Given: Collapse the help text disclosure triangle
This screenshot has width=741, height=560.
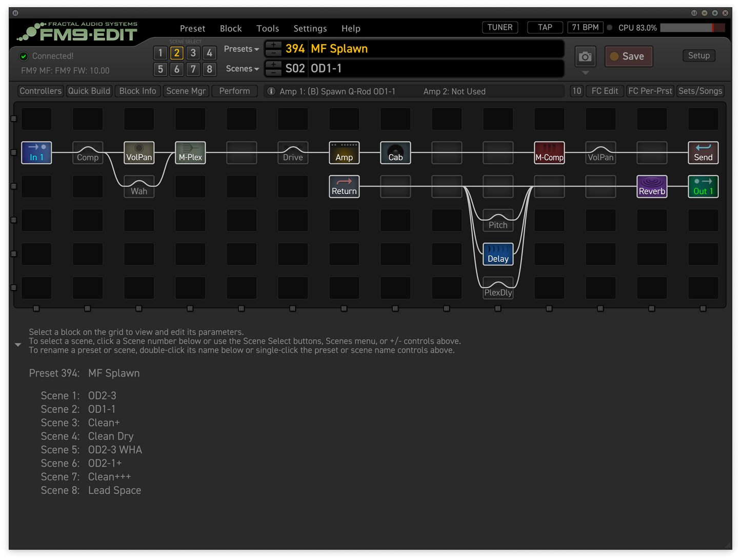Looking at the screenshot, I should pos(18,345).
